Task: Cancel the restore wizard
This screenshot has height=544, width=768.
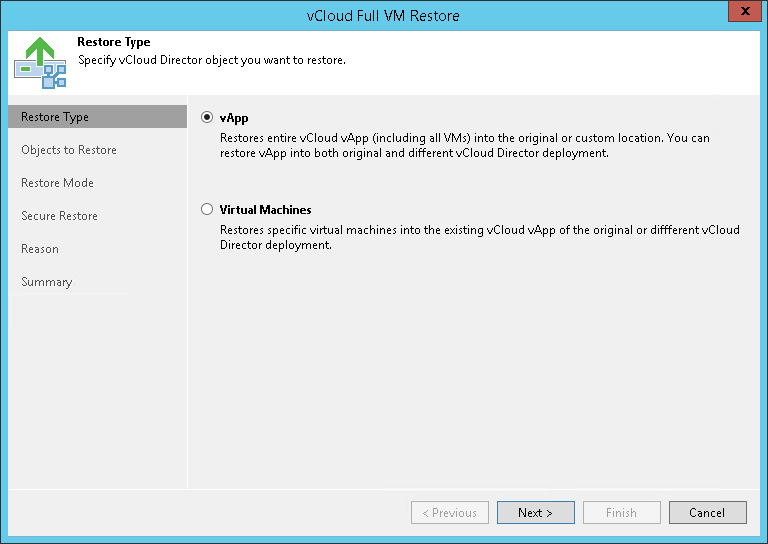Action: (707, 513)
